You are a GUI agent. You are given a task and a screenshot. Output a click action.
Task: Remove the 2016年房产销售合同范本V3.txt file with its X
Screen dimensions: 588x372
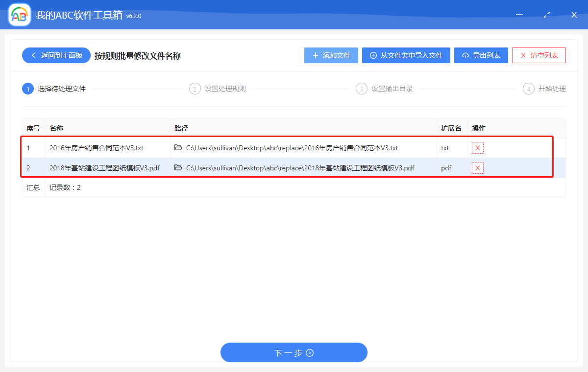(x=478, y=147)
